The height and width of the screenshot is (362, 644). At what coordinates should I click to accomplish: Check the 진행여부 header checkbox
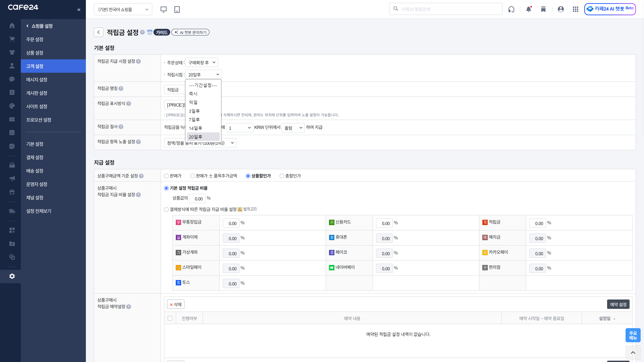[x=170, y=318]
